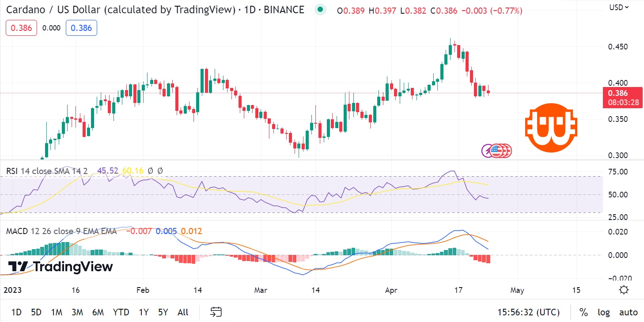Click the 16 label on the time axis
Screen dimensions: 644x322
76,290
